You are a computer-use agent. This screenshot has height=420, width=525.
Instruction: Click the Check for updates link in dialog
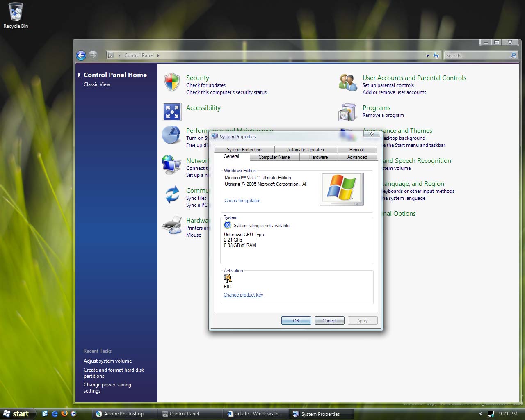[242, 201]
